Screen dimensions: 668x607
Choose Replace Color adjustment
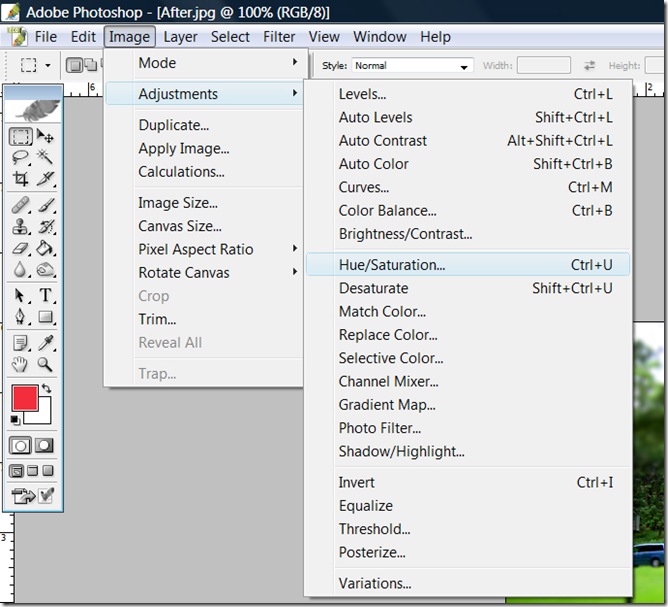tap(468, 335)
